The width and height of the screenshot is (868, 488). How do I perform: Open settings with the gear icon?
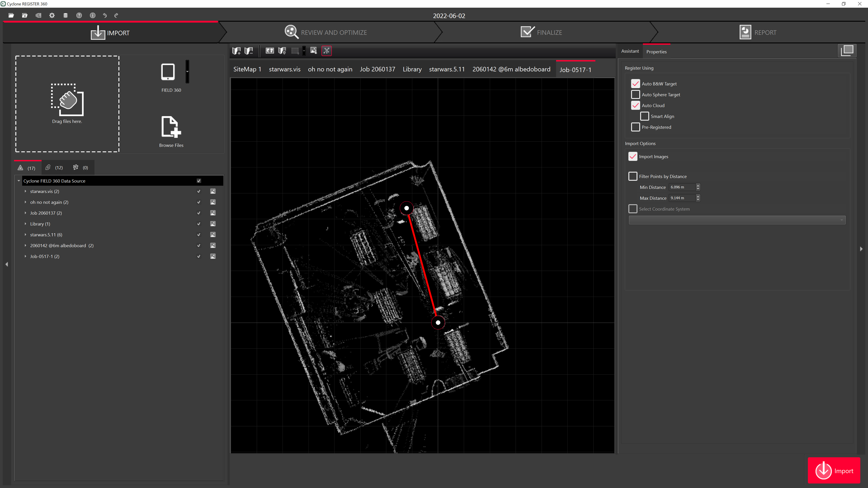(52, 15)
